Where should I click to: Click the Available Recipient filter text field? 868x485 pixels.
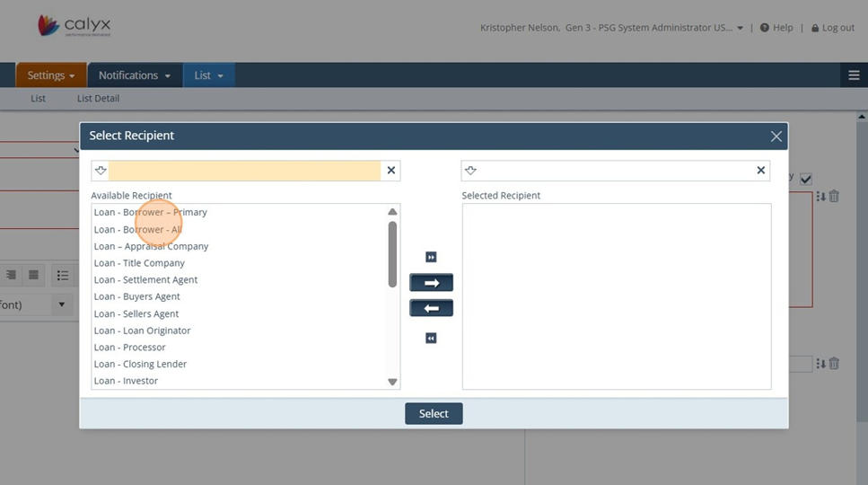click(244, 171)
